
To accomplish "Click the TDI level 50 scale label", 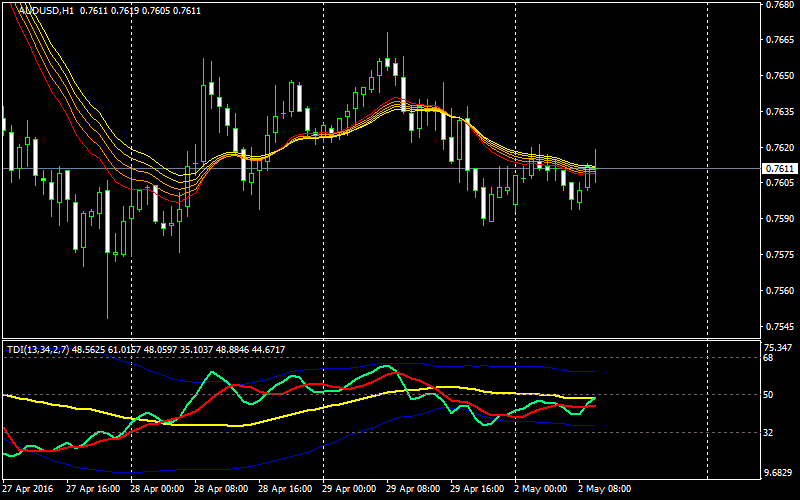I will (770, 395).
